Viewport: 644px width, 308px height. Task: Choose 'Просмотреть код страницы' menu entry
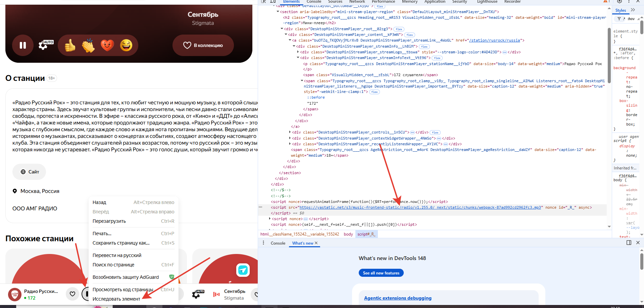[x=133, y=290]
